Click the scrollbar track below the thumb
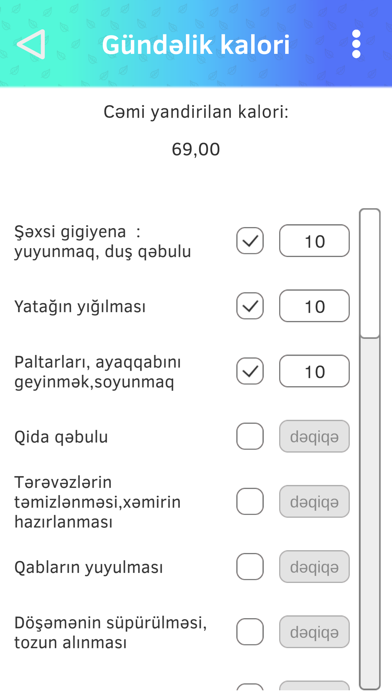Viewport: 392px width, 696px height. 370,513
